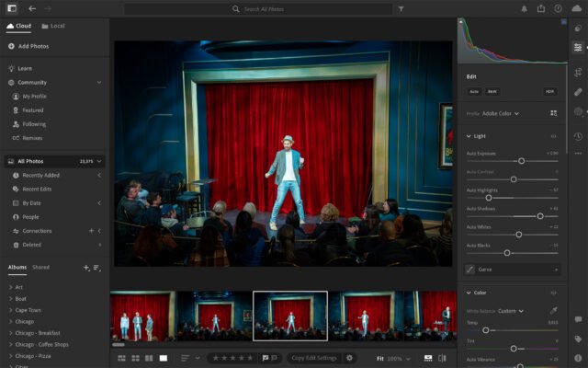Screen dimensions: 588x368
Task: Switch to photo grid view
Action: coord(121,358)
